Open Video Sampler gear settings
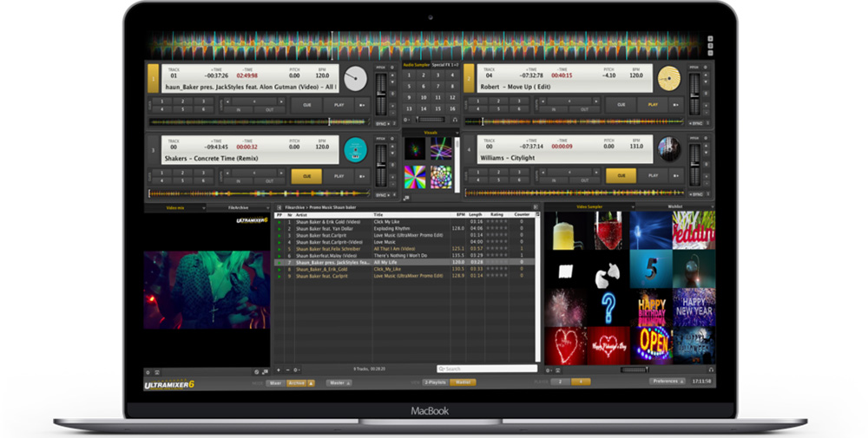Screen dimensions: 868x438 549,370
